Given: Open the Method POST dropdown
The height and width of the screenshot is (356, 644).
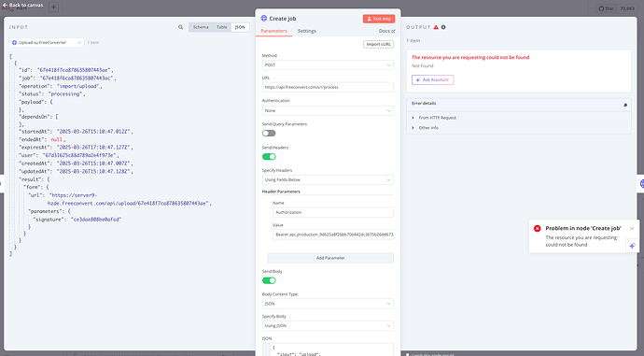Looking at the screenshot, I should 328,65.
